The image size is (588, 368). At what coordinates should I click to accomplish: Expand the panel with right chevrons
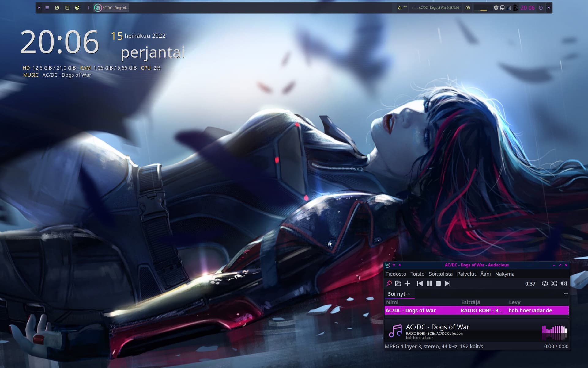(x=549, y=8)
